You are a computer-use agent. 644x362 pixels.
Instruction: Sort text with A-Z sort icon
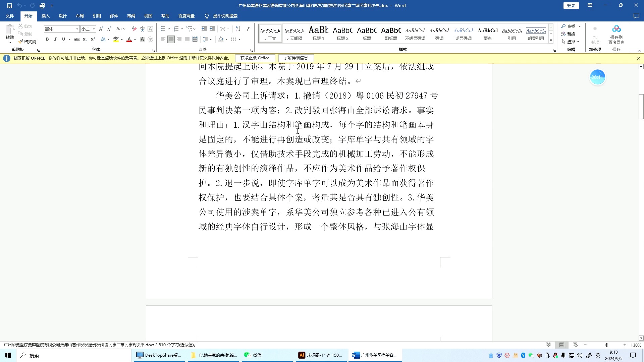(x=238, y=29)
